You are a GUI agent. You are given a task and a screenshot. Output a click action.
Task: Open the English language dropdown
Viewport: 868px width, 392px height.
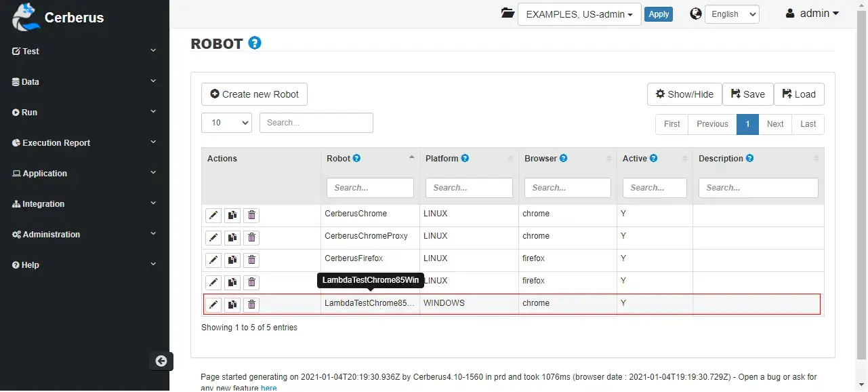pyautogui.click(x=732, y=14)
